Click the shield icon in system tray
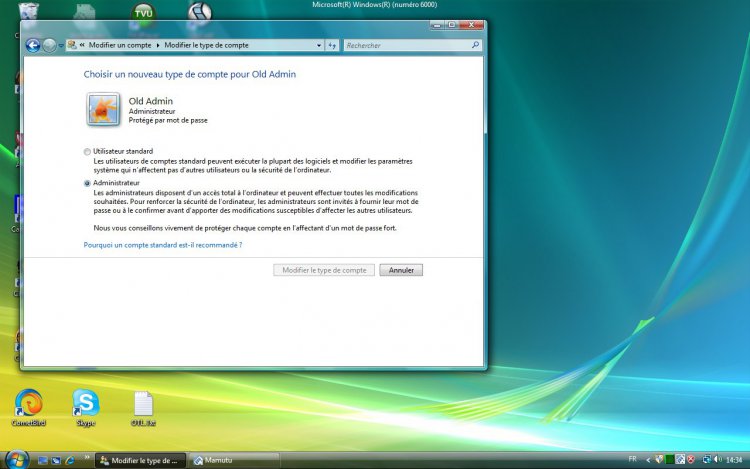The image size is (750, 469). pos(659,459)
